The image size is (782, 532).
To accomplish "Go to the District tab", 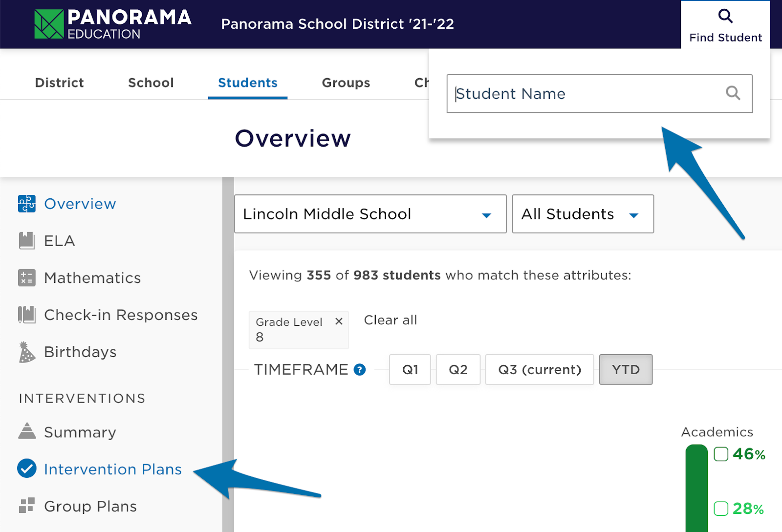I will click(x=59, y=83).
